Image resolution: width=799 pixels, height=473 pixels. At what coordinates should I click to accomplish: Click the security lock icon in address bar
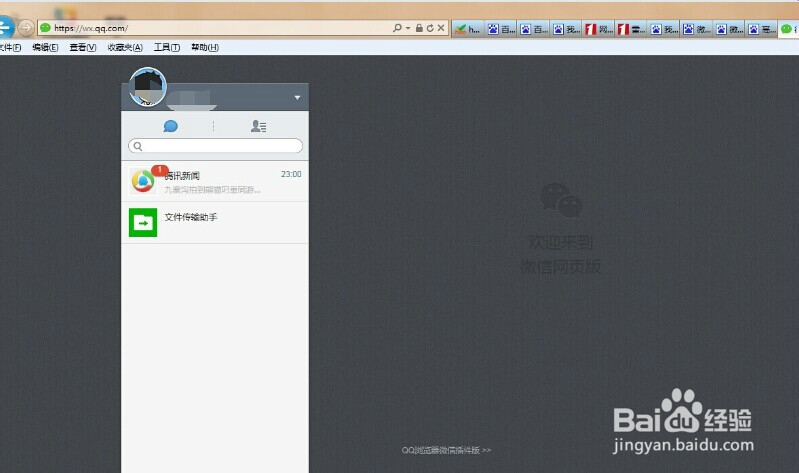419,28
